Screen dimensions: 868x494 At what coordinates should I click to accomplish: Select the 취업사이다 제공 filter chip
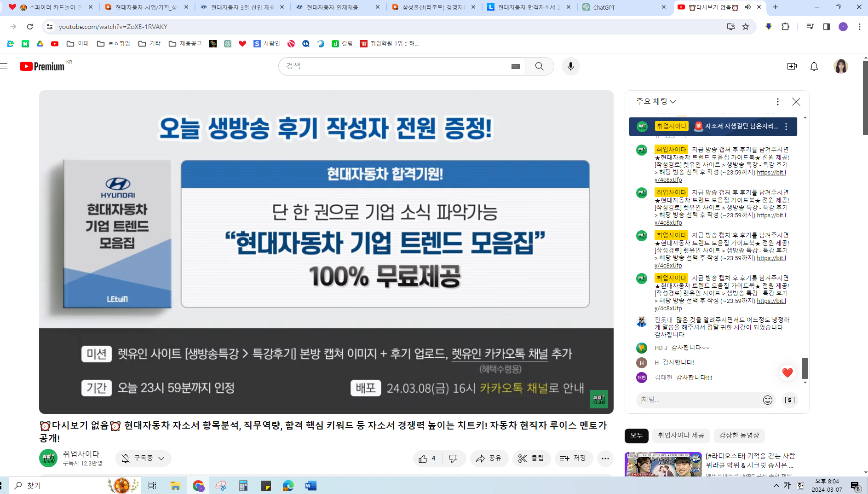coord(681,436)
